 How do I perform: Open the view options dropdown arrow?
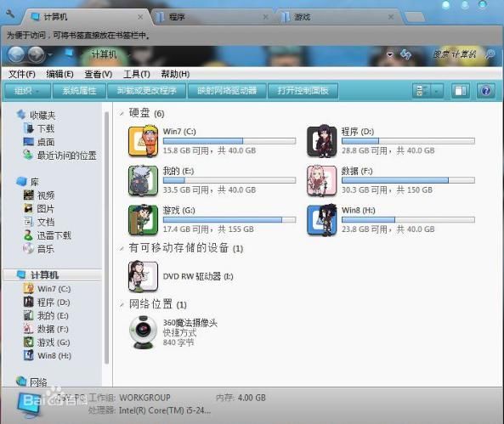coord(436,91)
